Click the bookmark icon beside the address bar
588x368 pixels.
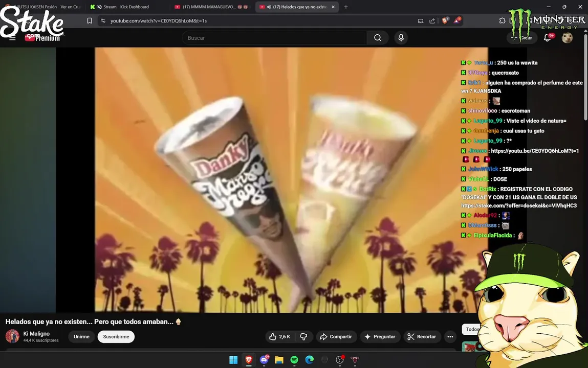coord(89,21)
